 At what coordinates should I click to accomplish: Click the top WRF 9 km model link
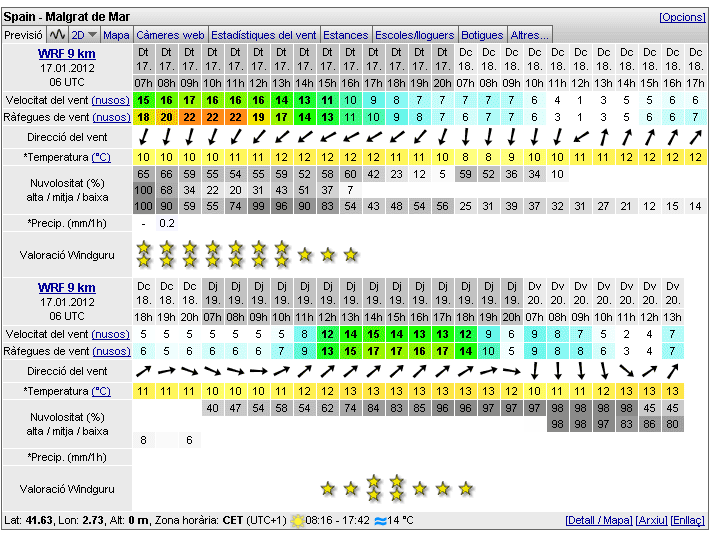67,53
